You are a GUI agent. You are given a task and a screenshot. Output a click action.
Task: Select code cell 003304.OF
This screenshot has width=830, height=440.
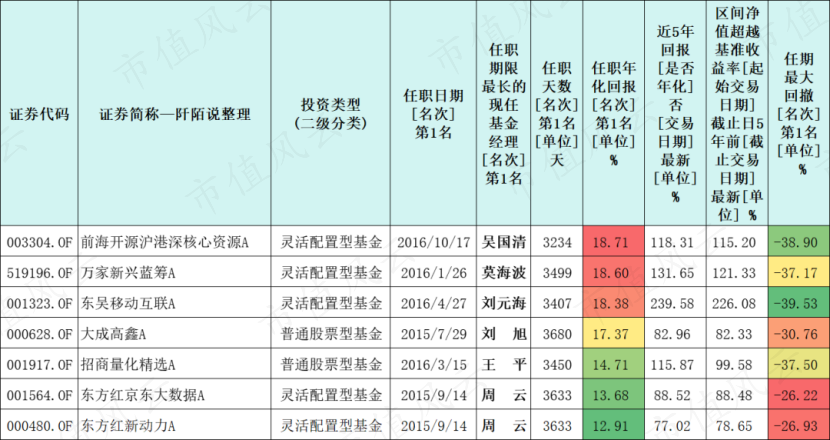[x=39, y=242]
